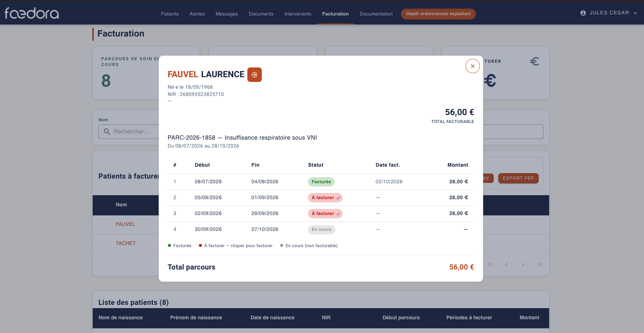
Task: Click the search magnifier icon
Action: pos(107,132)
